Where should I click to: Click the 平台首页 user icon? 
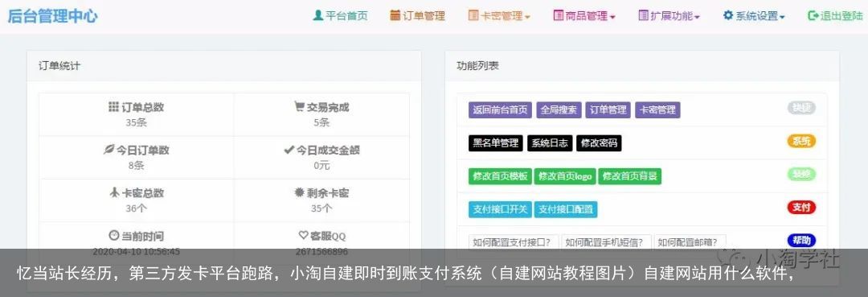point(317,15)
